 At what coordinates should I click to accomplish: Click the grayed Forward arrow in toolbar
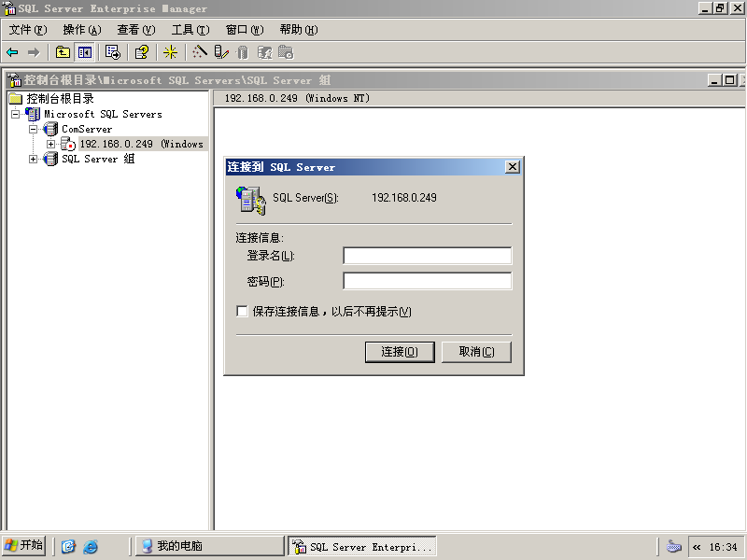click(34, 52)
